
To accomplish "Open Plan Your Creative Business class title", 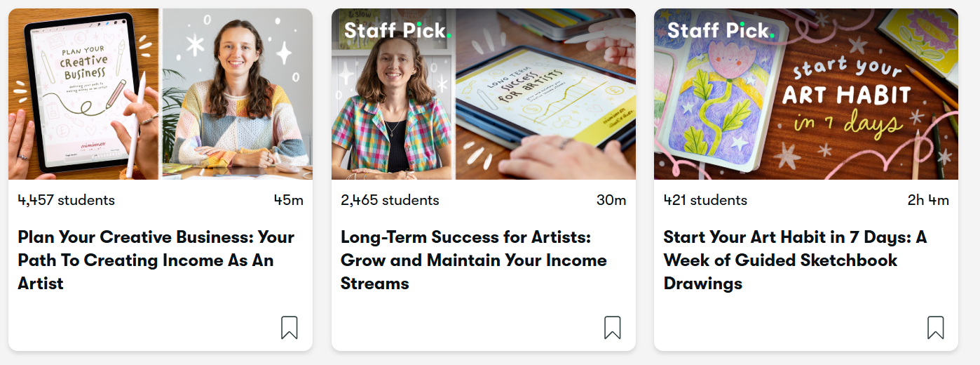I will click(x=156, y=260).
